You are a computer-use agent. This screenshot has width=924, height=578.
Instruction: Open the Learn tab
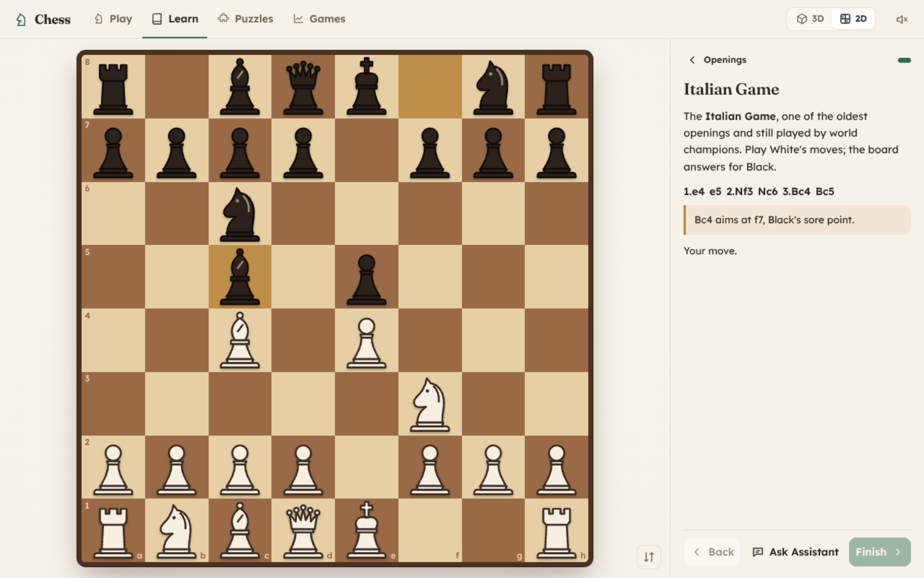(x=175, y=18)
